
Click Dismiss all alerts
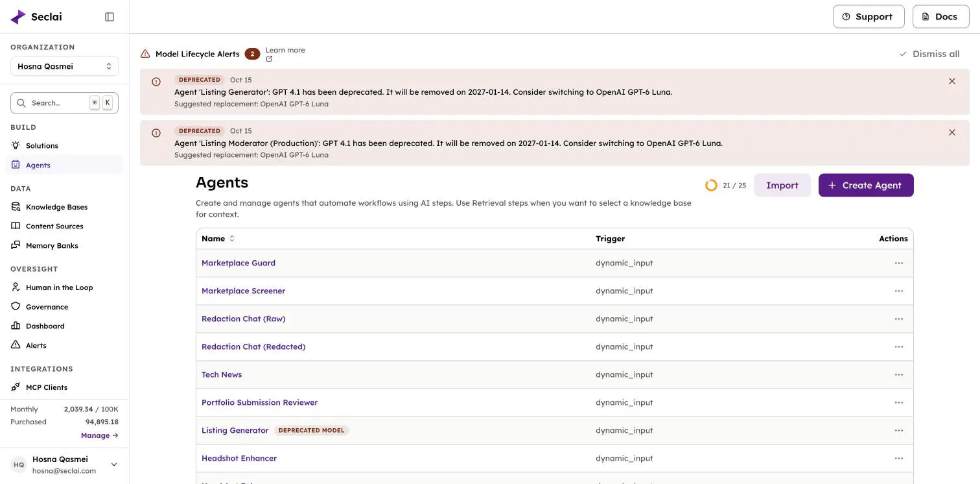pos(929,54)
